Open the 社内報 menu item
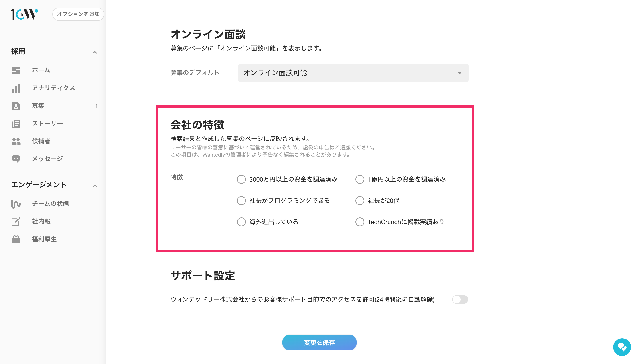The image size is (639, 364). click(41, 221)
